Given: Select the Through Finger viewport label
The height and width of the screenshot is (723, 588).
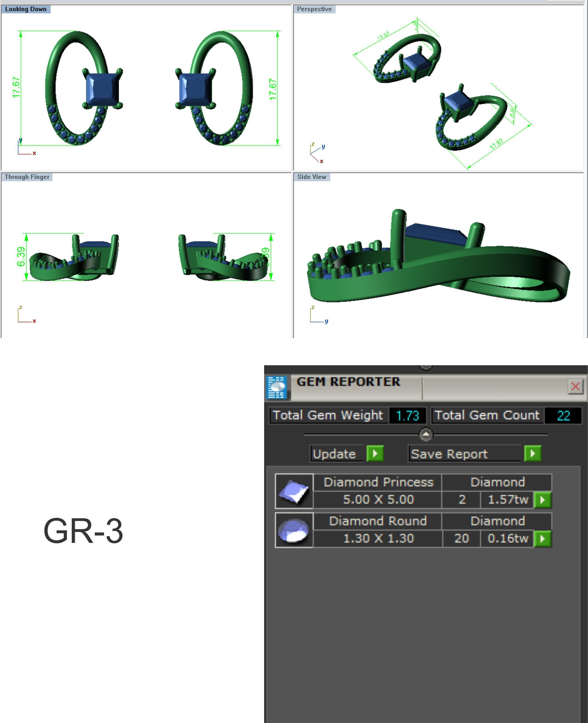Looking at the screenshot, I should pos(27,177).
